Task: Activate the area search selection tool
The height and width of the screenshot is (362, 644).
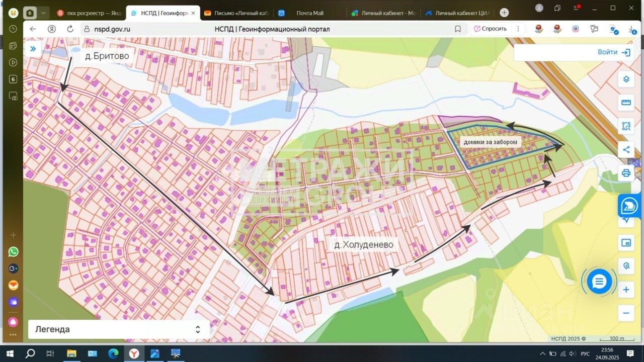Action: click(x=626, y=126)
